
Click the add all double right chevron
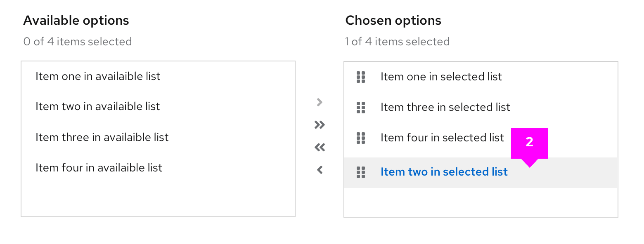coord(320,125)
